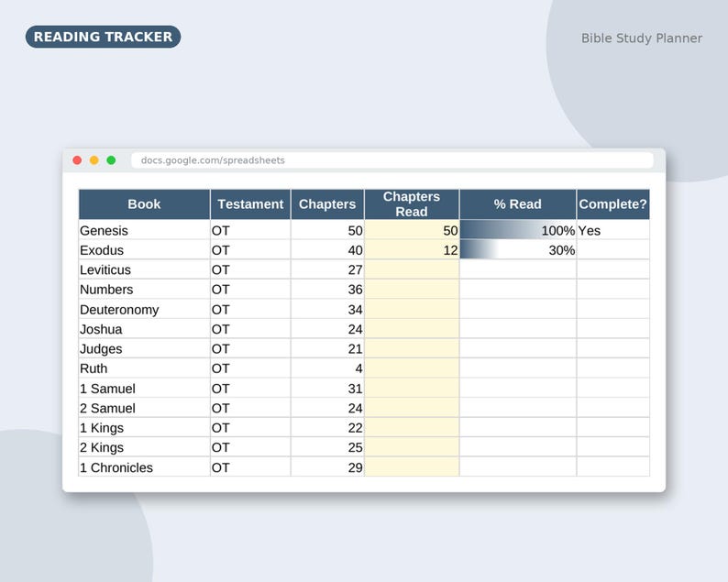This screenshot has width=728, height=582.
Task: Click the 100% progress bar for Genesis
Action: (518, 230)
